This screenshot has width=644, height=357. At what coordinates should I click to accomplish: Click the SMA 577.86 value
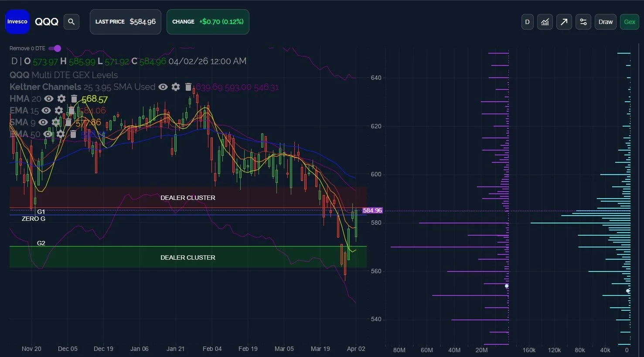(x=88, y=123)
